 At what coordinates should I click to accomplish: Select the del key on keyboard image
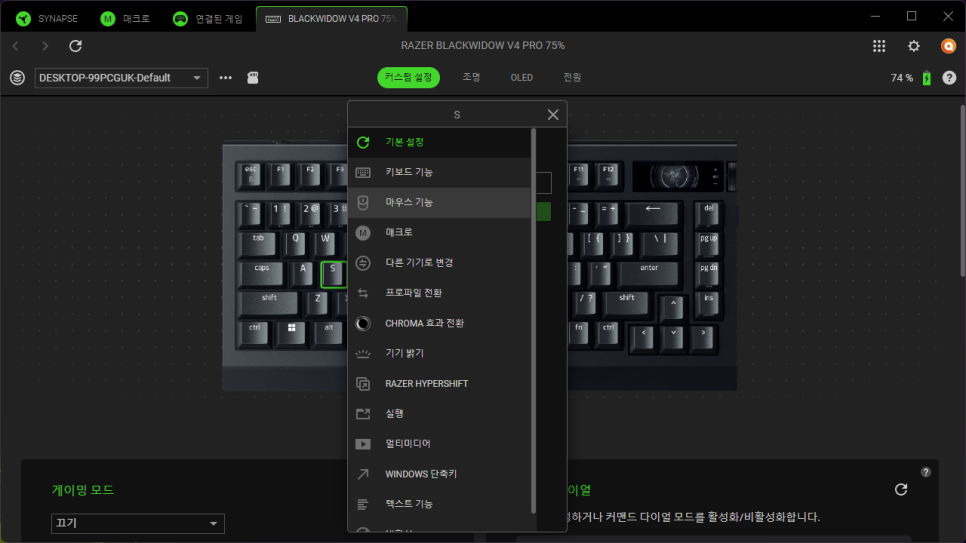point(708,214)
